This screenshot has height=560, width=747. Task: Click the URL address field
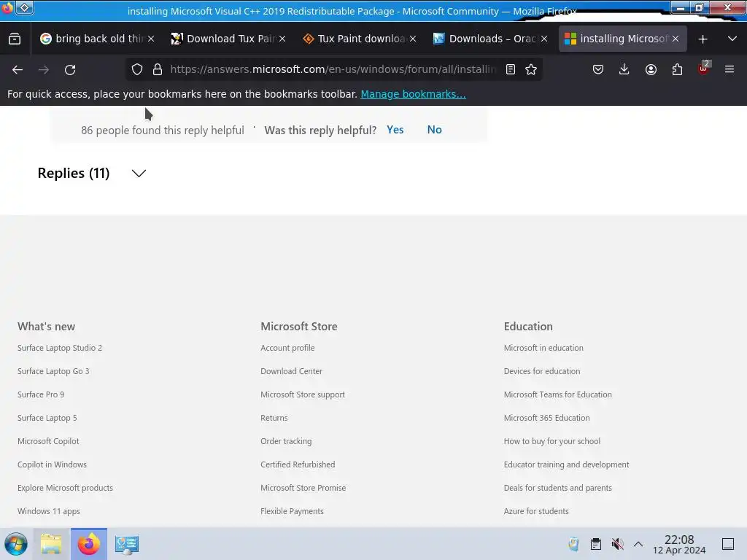pyautogui.click(x=333, y=69)
